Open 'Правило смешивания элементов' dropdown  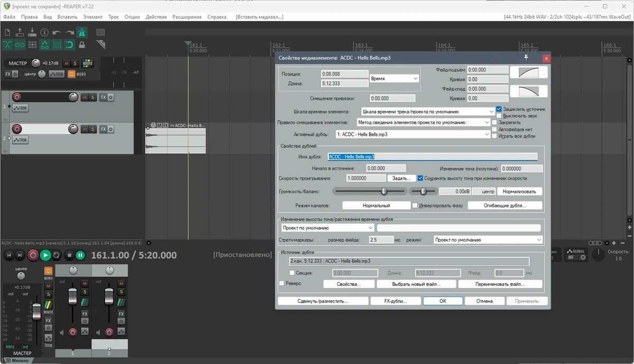point(423,123)
